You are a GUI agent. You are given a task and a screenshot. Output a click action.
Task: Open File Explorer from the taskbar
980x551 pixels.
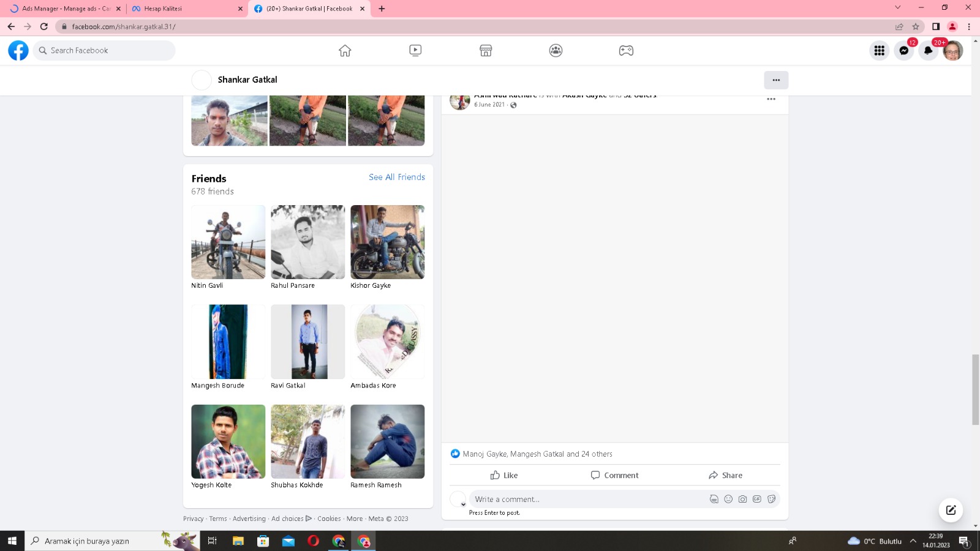[238, 541]
